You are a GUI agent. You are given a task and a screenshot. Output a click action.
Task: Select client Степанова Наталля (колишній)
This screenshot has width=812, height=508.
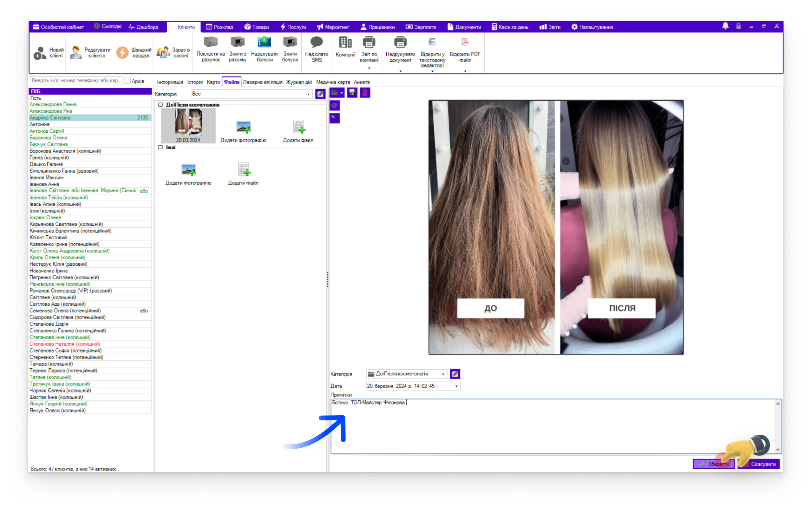point(90,344)
